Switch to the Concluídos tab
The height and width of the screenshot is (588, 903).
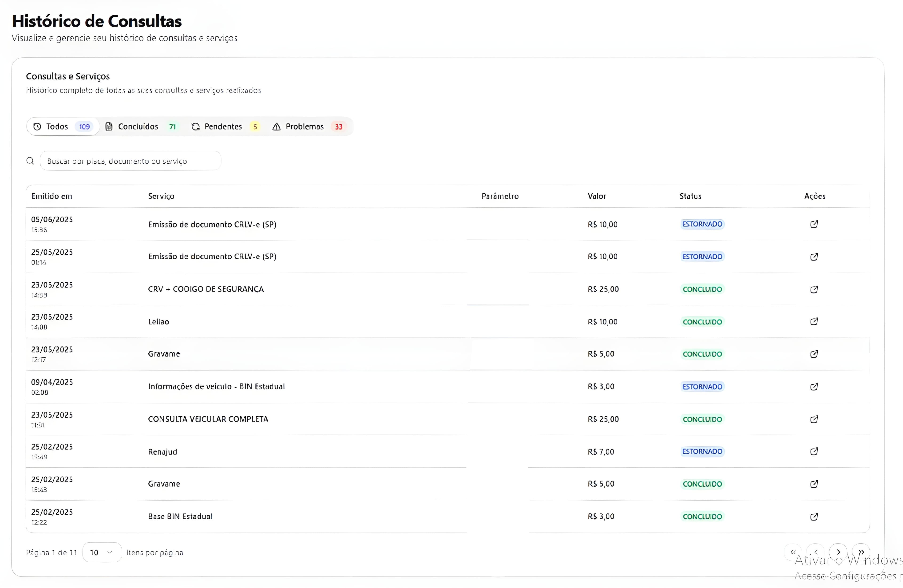click(x=140, y=127)
